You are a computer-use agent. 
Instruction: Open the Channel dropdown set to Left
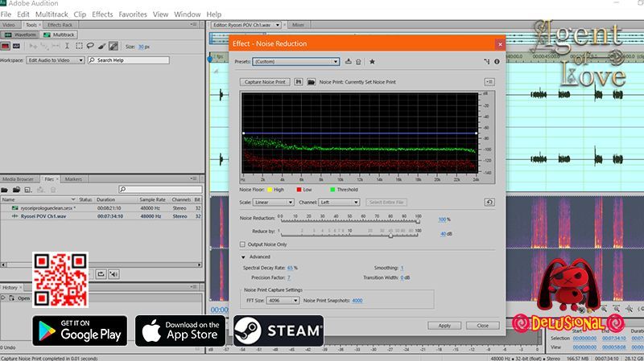[x=339, y=203]
